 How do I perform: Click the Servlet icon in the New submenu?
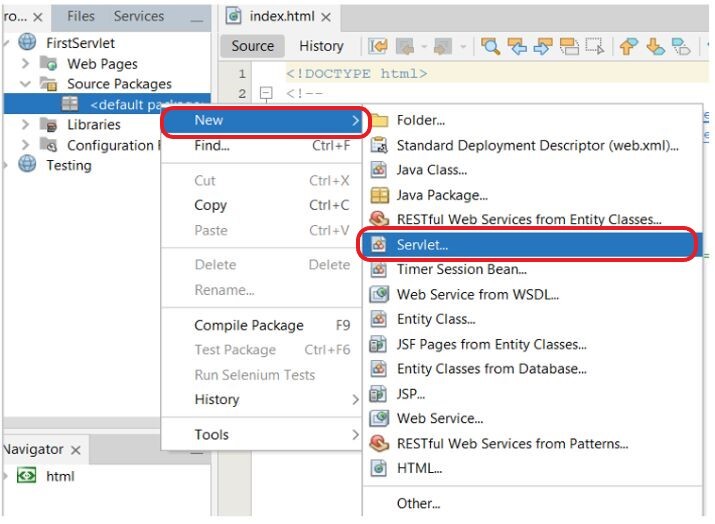379,244
